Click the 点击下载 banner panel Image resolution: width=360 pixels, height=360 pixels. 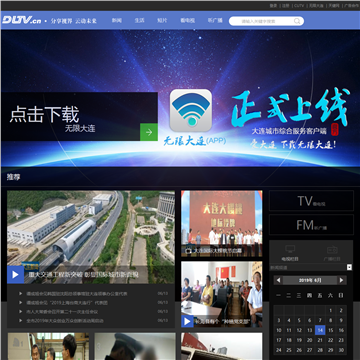(x=79, y=116)
